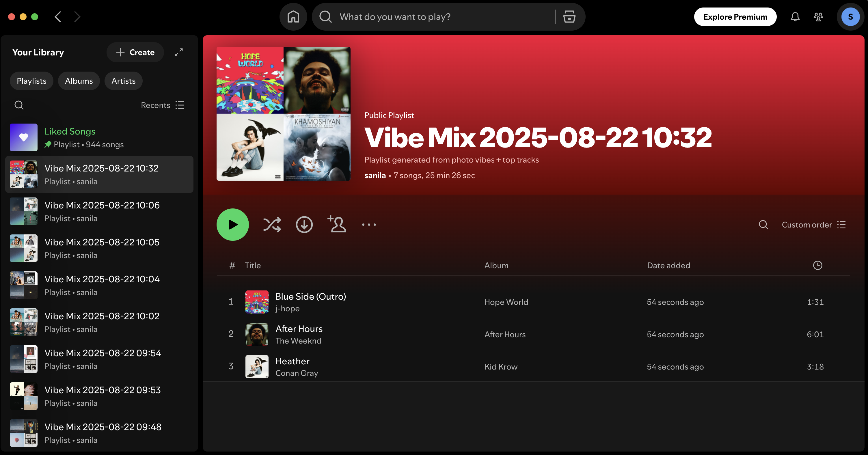The width and height of the screenshot is (868, 455).
Task: Filter library by Albums
Action: point(79,81)
